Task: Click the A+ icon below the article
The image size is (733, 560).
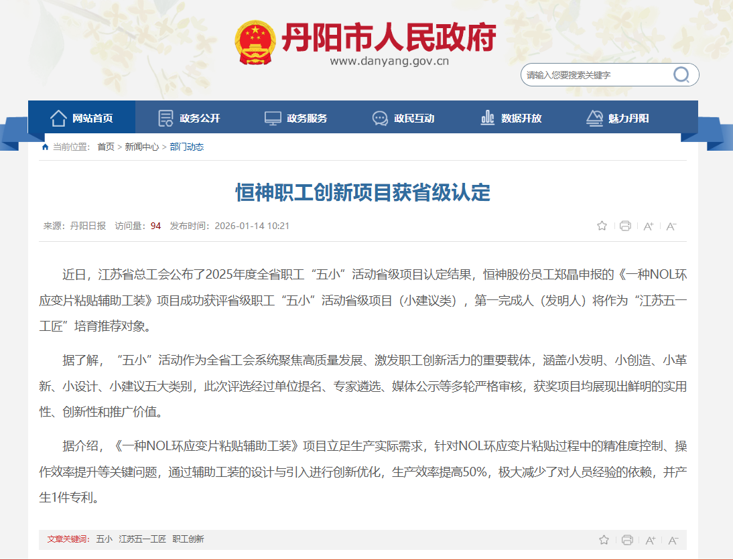Action: (x=650, y=541)
